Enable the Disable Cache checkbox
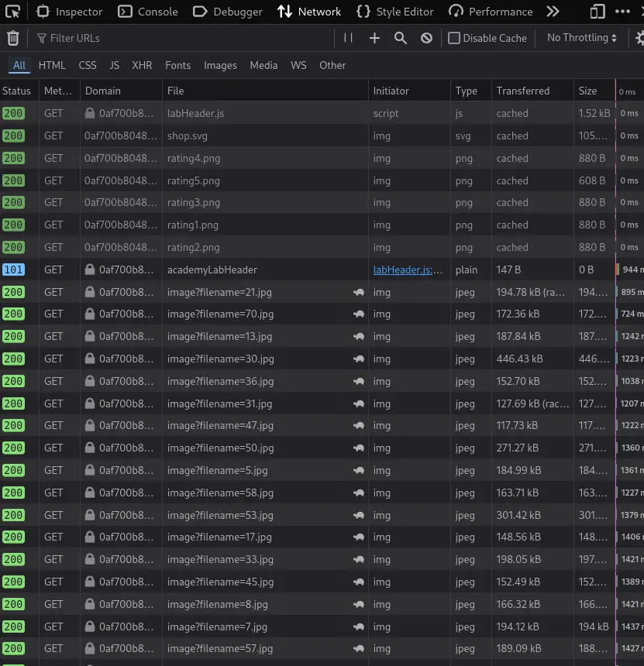The image size is (644, 666). click(454, 38)
